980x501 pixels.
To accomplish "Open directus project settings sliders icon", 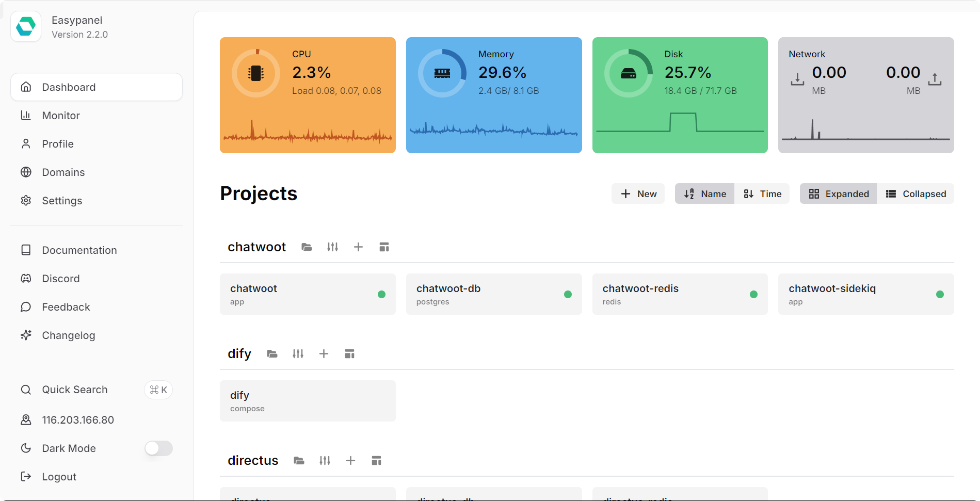I will tap(325, 461).
